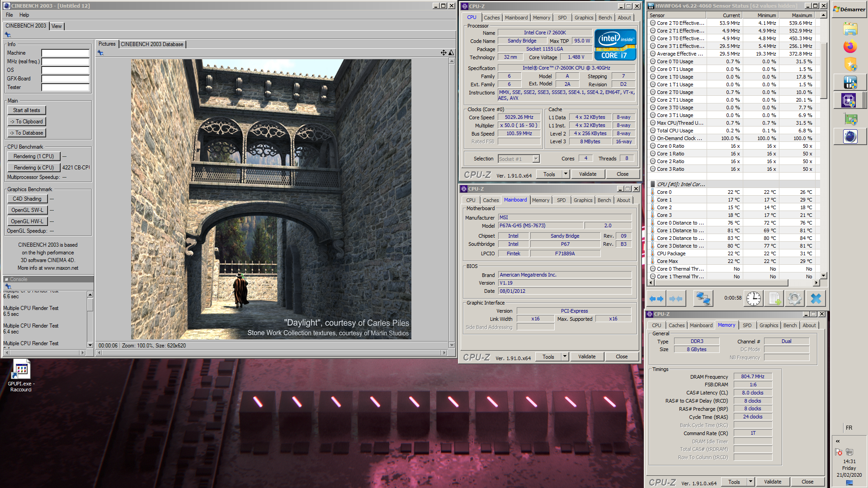The height and width of the screenshot is (488, 868).
Task: Open GPUPI.exe shortcut on desktop
Action: (x=21, y=376)
